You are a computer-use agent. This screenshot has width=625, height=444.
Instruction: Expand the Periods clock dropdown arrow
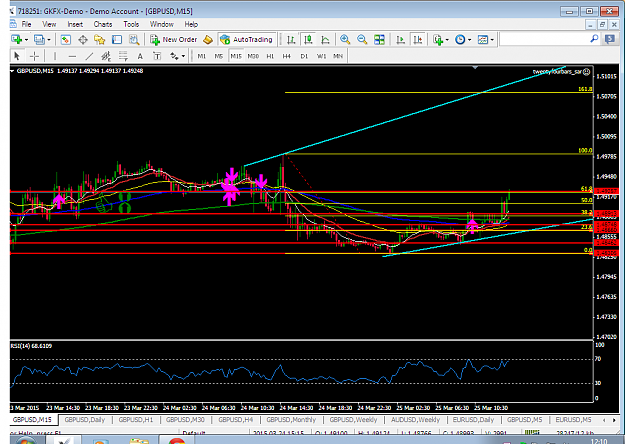470,40
